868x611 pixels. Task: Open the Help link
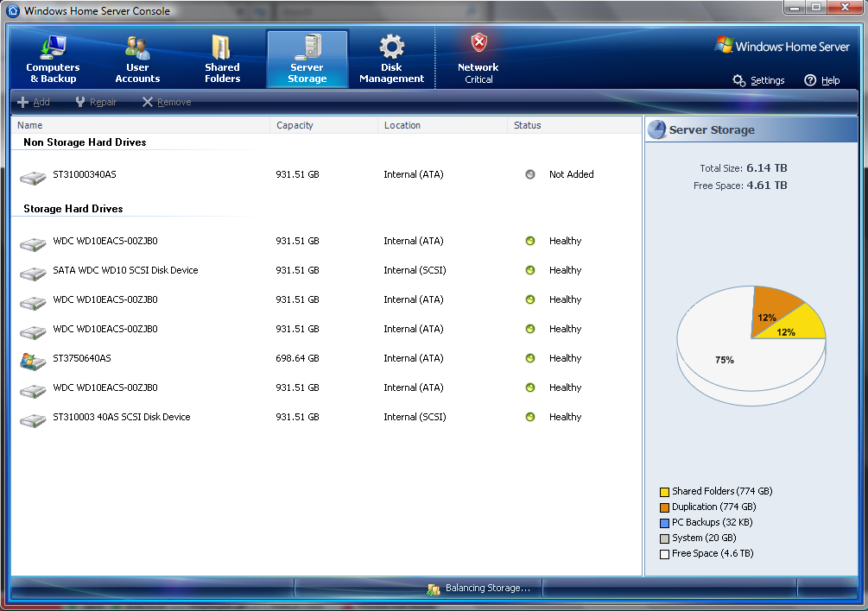(821, 80)
